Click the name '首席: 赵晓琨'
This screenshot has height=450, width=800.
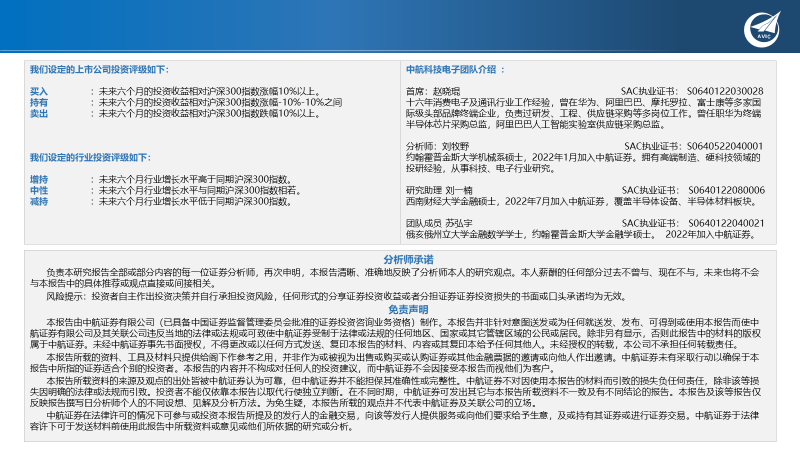(x=433, y=91)
